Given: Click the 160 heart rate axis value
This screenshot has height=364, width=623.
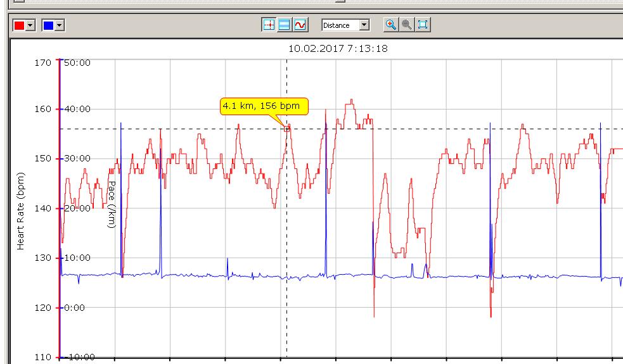Looking at the screenshot, I should tap(43, 109).
